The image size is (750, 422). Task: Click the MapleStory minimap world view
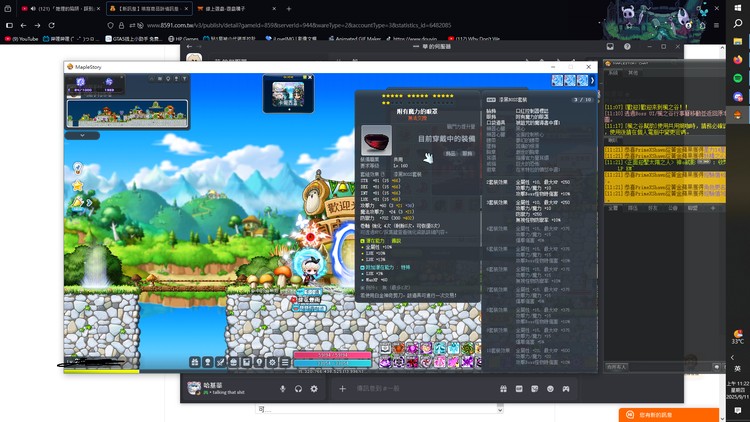click(x=127, y=114)
